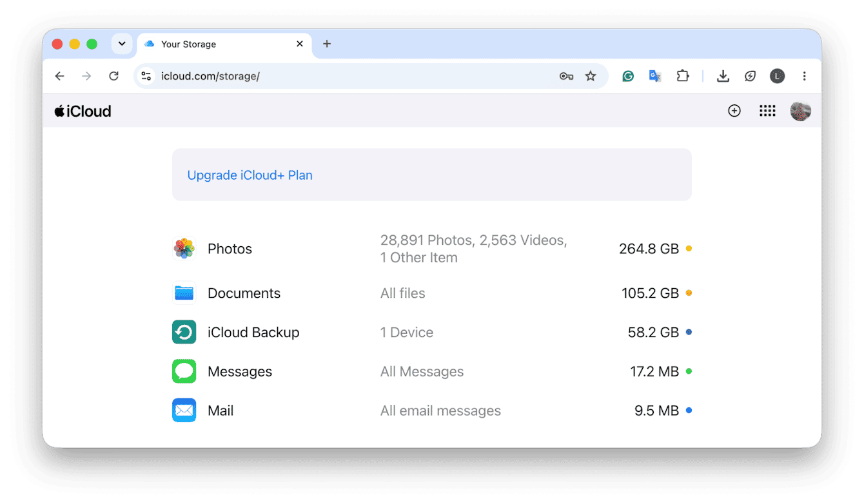Open the Photos app icon
The width and height of the screenshot is (864, 504).
[184, 249]
